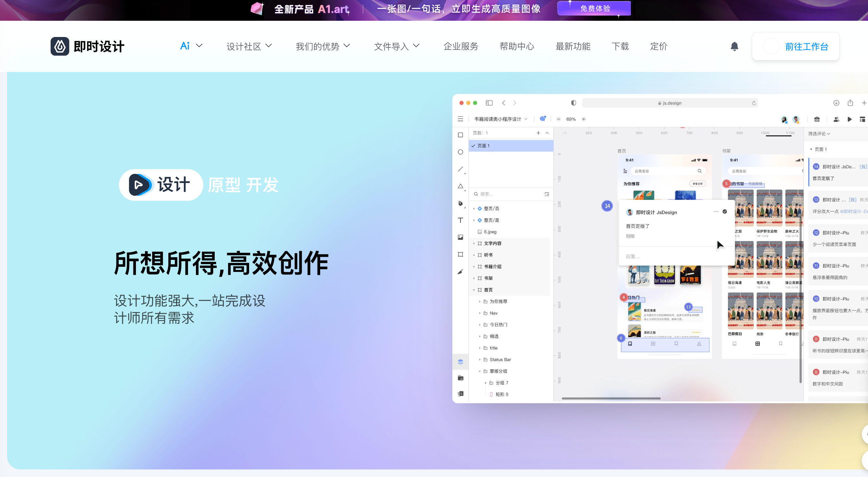Start prototype preview with the Play icon
Viewport: 868px width, 477px height.
(x=850, y=119)
